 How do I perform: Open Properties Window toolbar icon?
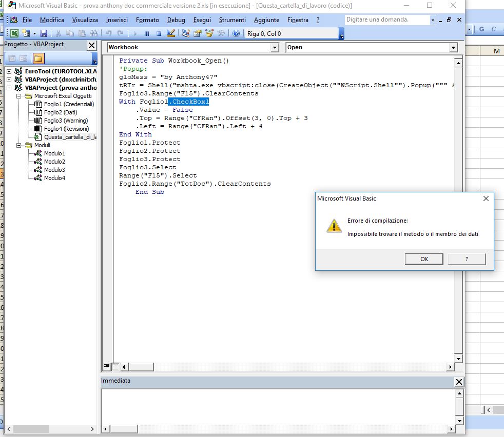(198, 33)
